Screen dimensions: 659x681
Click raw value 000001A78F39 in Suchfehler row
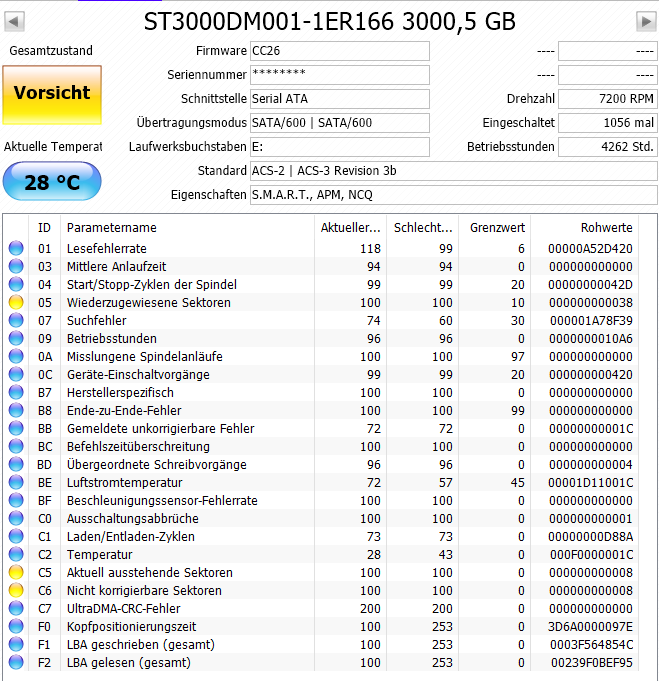point(591,321)
